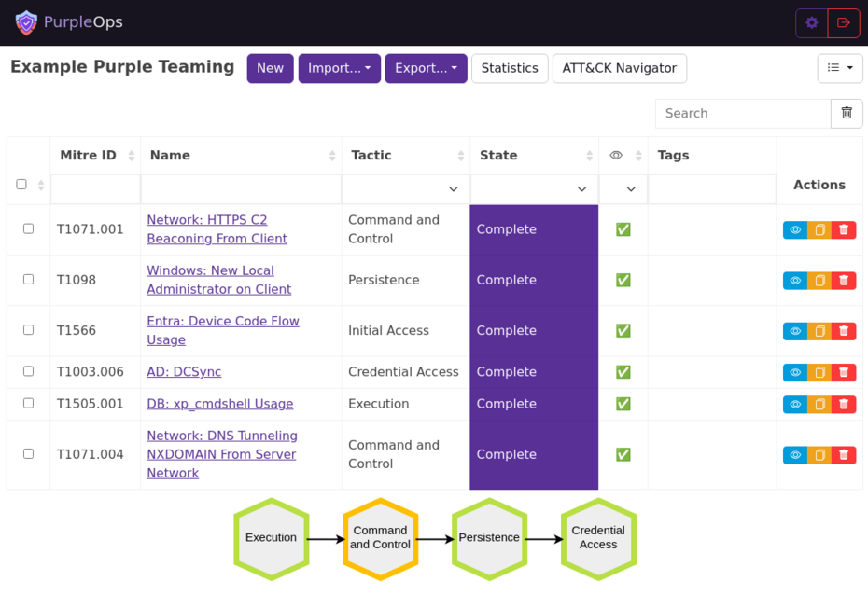The height and width of the screenshot is (595, 868).
Task: View the T1071.001 test case eye icon
Action: (795, 230)
